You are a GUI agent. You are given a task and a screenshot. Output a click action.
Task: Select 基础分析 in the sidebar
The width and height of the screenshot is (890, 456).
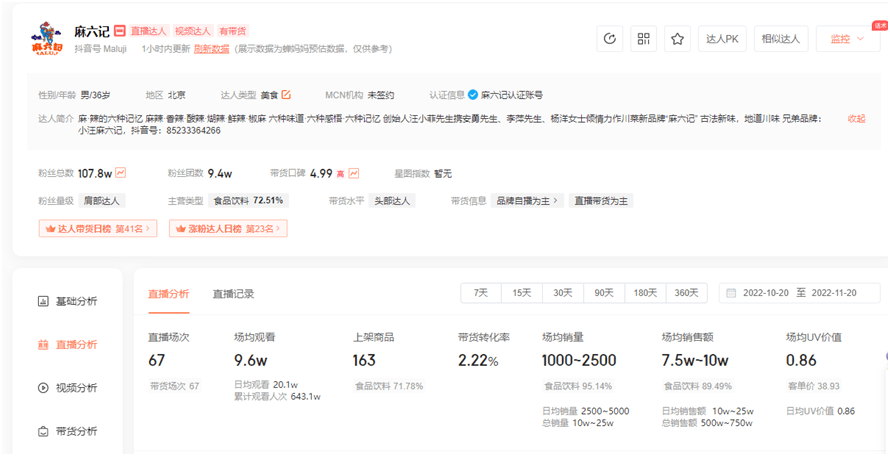(x=76, y=302)
